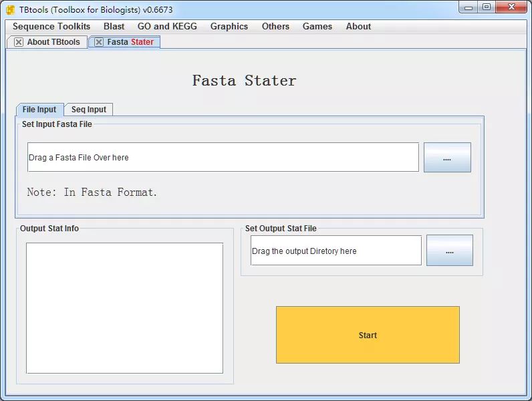532x401 pixels.
Task: Select the Fasta Stater tab
Action: click(x=130, y=42)
